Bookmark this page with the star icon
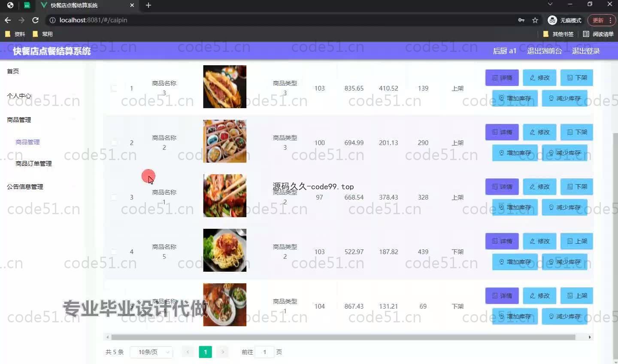Screen dimensions: 618x364 click(535, 20)
